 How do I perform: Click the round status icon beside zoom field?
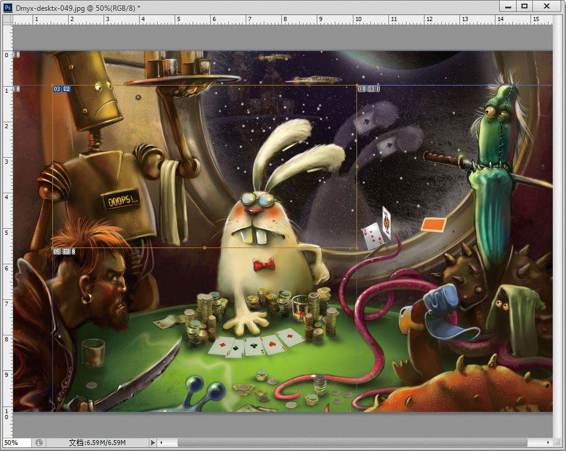coord(39,442)
